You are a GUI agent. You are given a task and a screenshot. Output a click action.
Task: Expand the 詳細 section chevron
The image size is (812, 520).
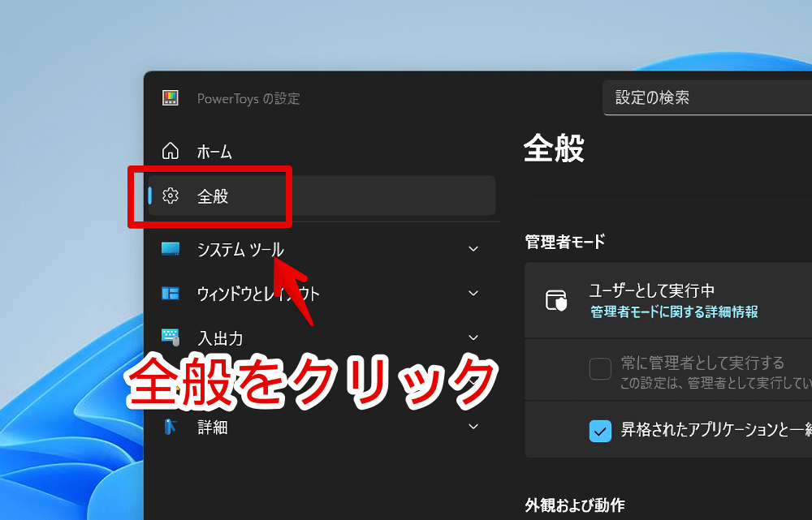point(473,427)
